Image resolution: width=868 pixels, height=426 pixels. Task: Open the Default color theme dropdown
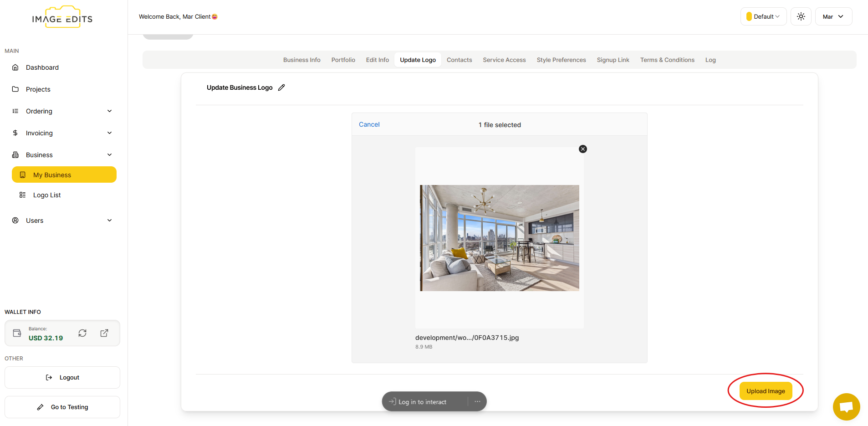(763, 16)
